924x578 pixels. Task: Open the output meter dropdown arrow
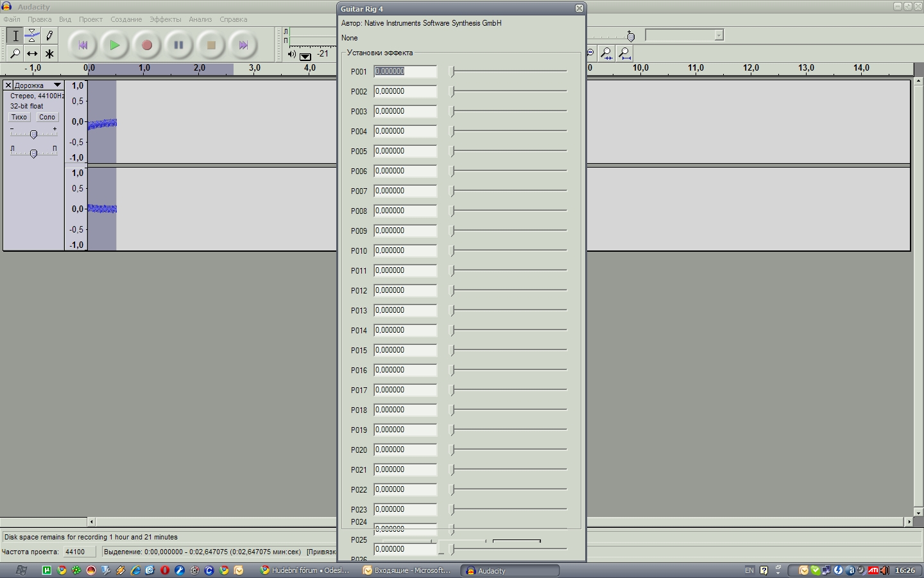click(x=305, y=56)
